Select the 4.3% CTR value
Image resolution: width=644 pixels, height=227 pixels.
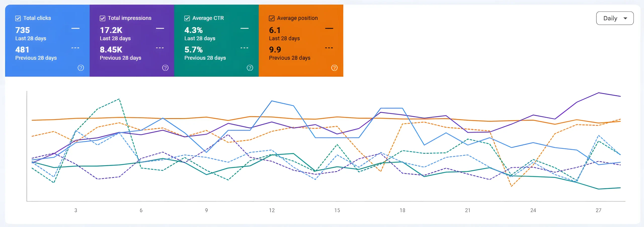[193, 30]
